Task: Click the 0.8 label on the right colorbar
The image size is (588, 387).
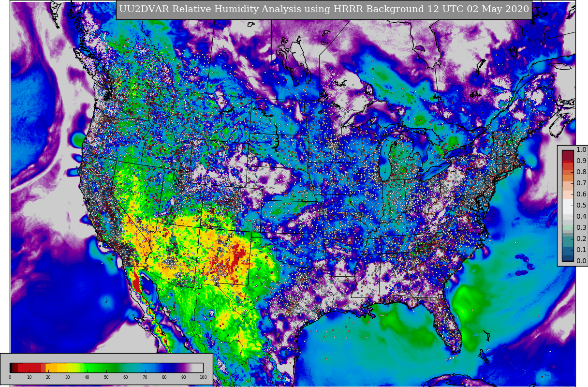Action: (581, 172)
